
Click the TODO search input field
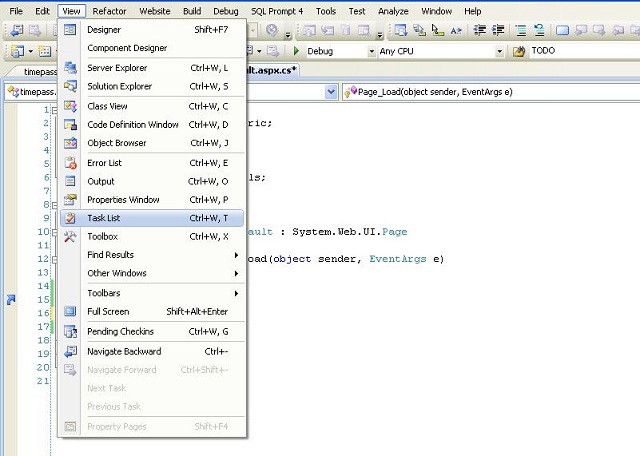coord(584,51)
